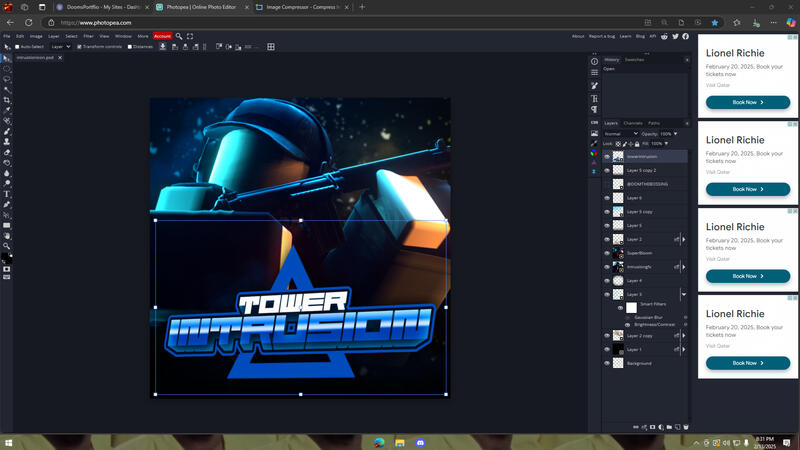800x450 pixels.
Task: Hide the Background layer
Action: (x=607, y=363)
